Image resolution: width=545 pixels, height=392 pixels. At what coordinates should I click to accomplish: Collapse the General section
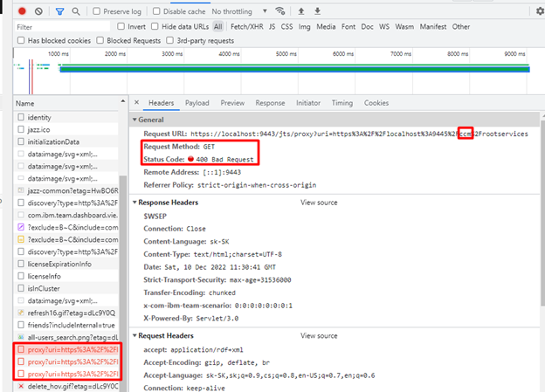[135, 120]
